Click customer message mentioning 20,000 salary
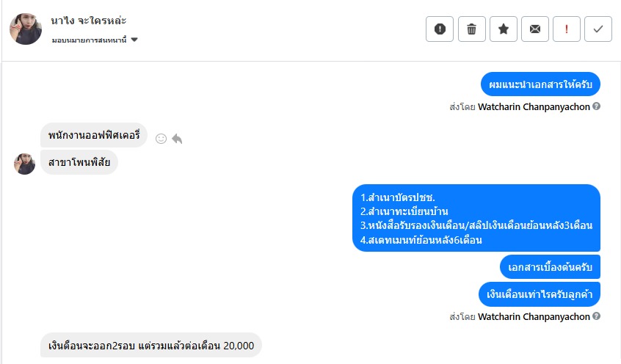The image size is (621, 364). [x=150, y=345]
